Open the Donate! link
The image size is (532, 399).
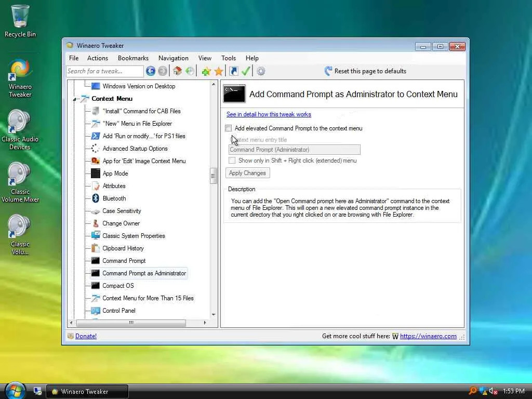86,336
